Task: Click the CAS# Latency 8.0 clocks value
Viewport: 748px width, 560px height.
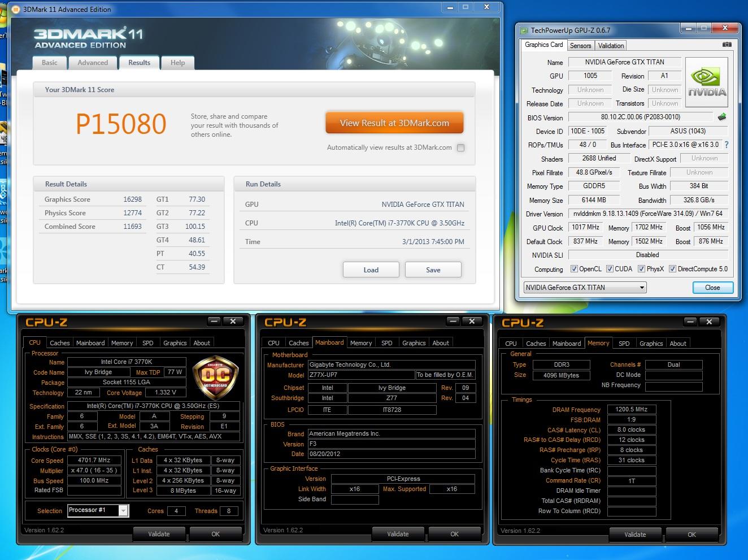Action: pyautogui.click(x=632, y=429)
